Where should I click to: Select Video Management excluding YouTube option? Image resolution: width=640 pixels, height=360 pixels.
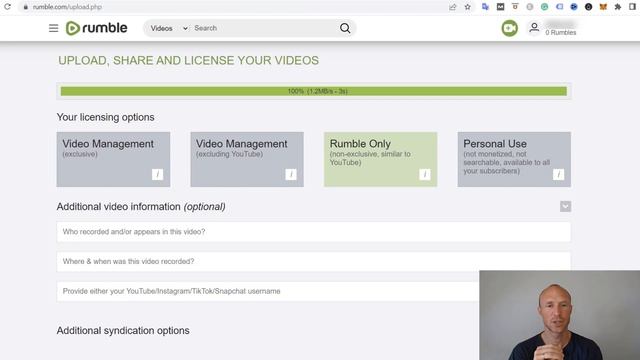[x=247, y=159]
